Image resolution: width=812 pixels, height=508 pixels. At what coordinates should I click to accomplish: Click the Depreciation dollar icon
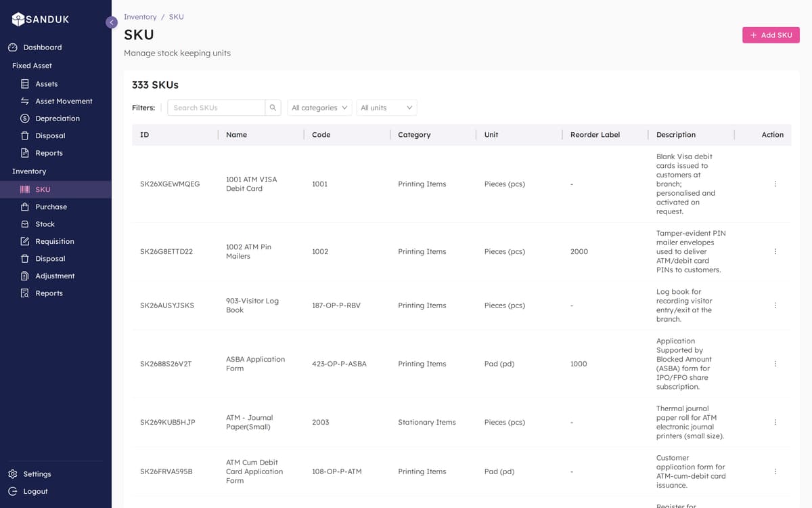click(25, 119)
